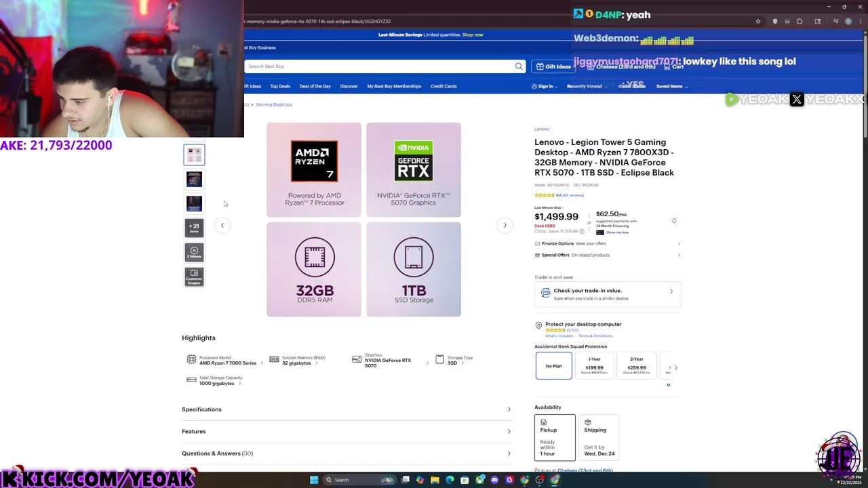Expand the Features section
Image resolution: width=868 pixels, height=488 pixels.
click(x=347, y=431)
